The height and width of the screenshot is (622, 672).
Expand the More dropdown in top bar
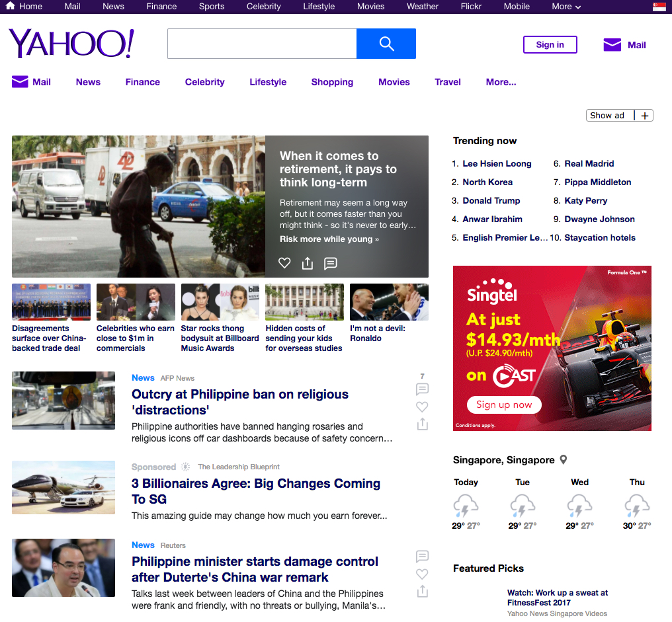[566, 7]
